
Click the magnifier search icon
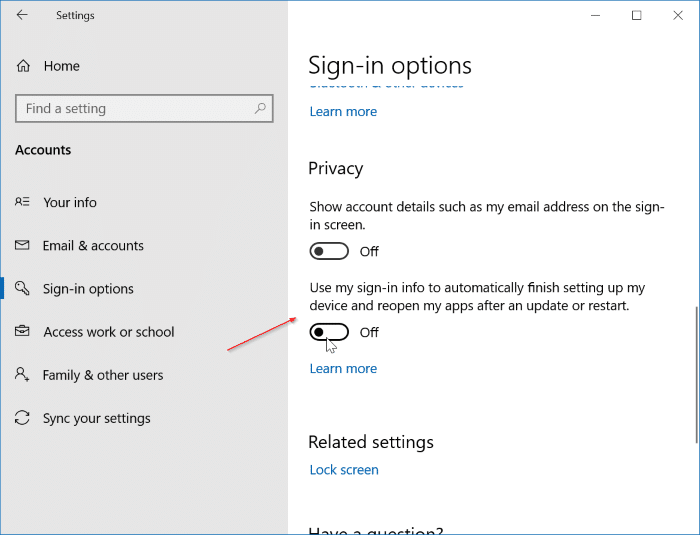260,108
